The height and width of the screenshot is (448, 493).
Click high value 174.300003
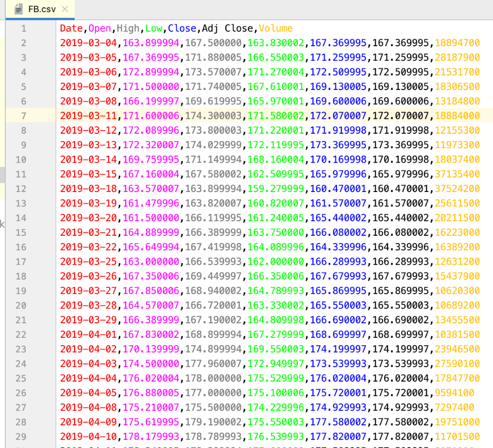213,116
